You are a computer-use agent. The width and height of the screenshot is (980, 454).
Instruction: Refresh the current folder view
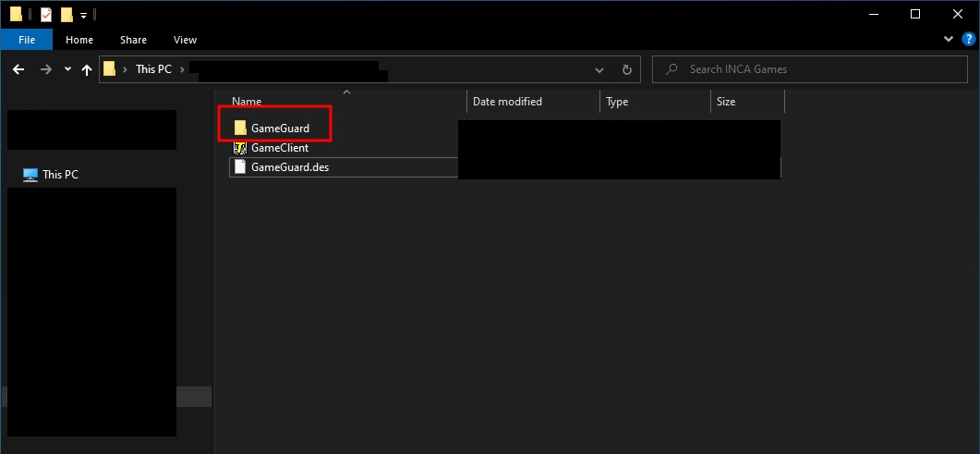[x=627, y=69]
